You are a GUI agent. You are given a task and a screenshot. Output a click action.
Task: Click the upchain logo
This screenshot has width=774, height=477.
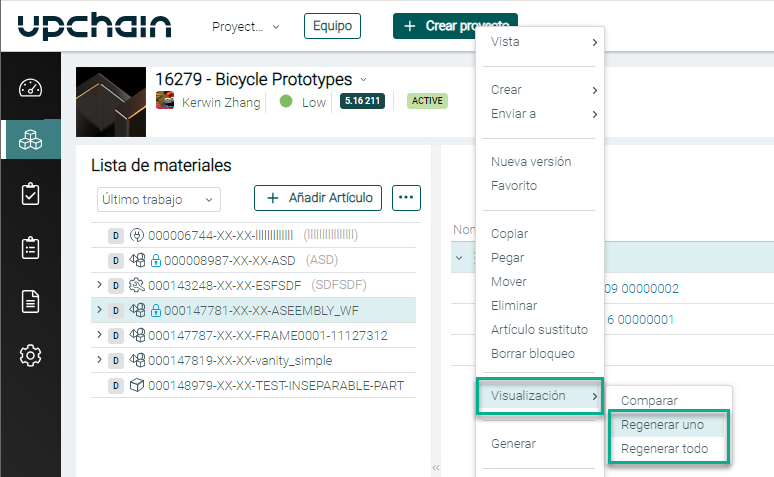click(x=94, y=26)
